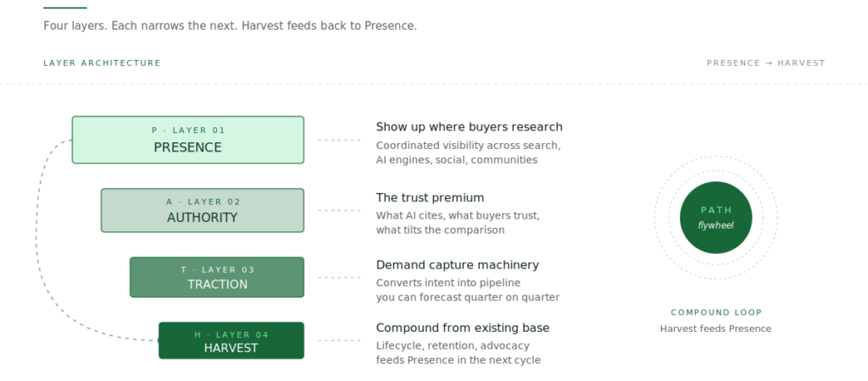
Task: Click 'Compound from existing base' heading
Action: coord(463,328)
